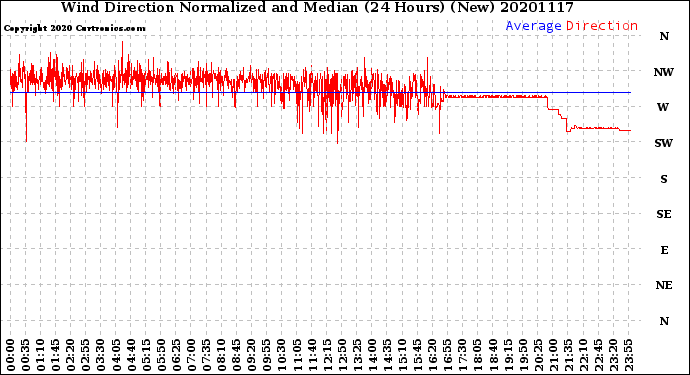Click the '06:25' time label
This screenshot has width=690, height=375.
click(176, 355)
